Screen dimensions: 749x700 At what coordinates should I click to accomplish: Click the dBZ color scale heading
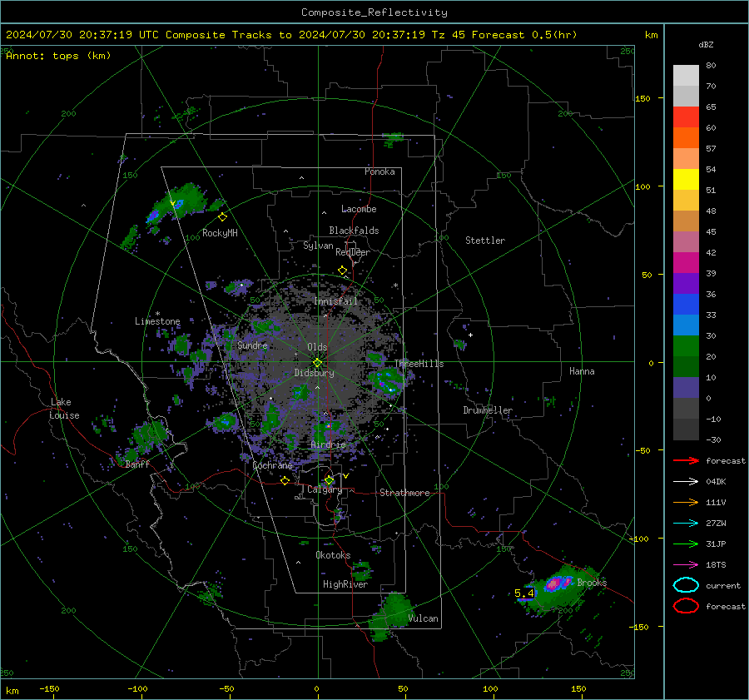click(x=706, y=45)
